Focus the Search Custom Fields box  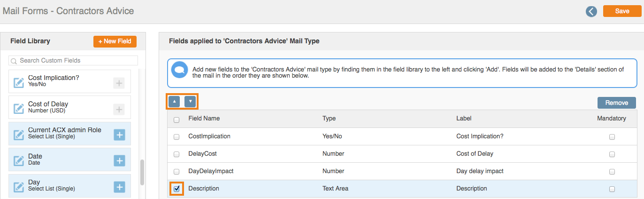[x=74, y=61]
